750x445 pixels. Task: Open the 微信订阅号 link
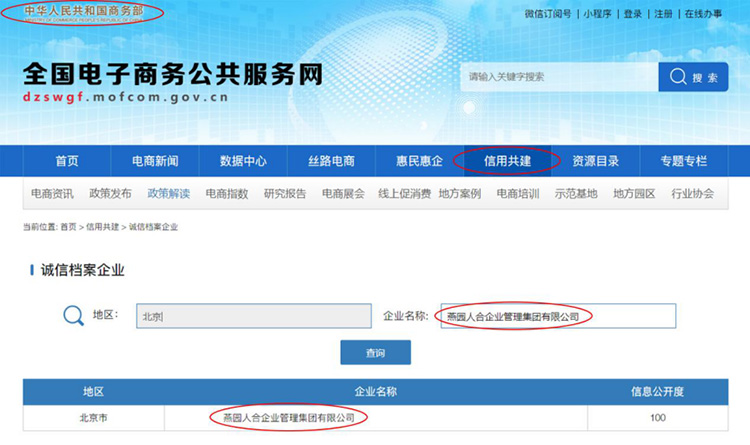(x=548, y=14)
